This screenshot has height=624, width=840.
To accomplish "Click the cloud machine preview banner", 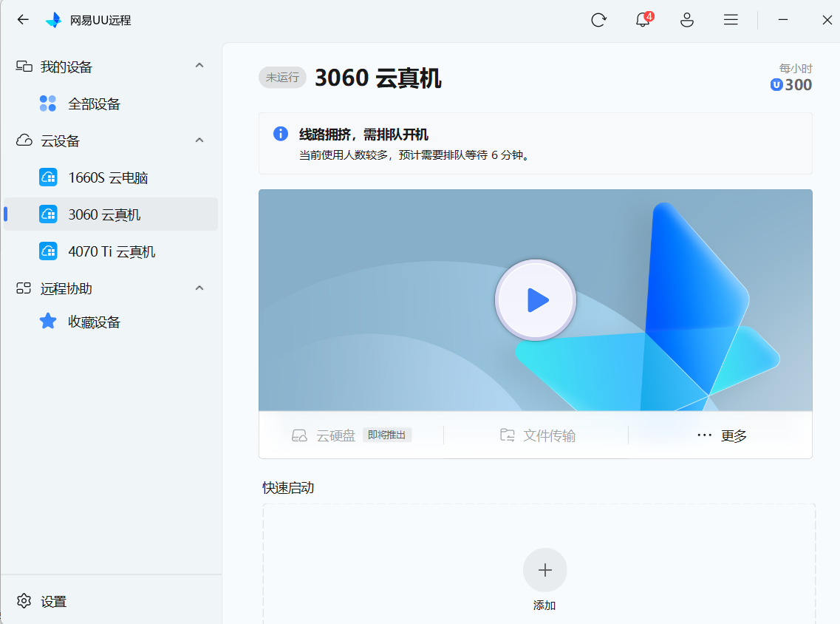I will [x=535, y=300].
